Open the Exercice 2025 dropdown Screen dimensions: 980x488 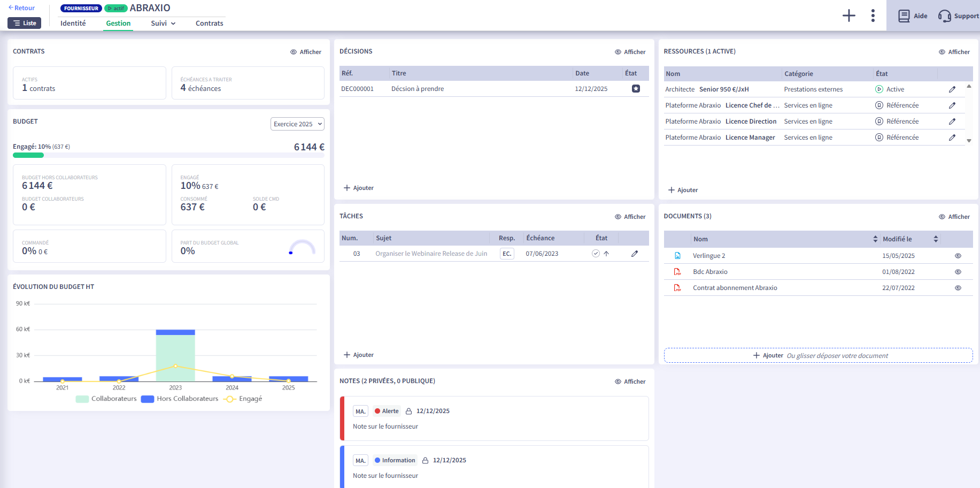click(x=297, y=124)
